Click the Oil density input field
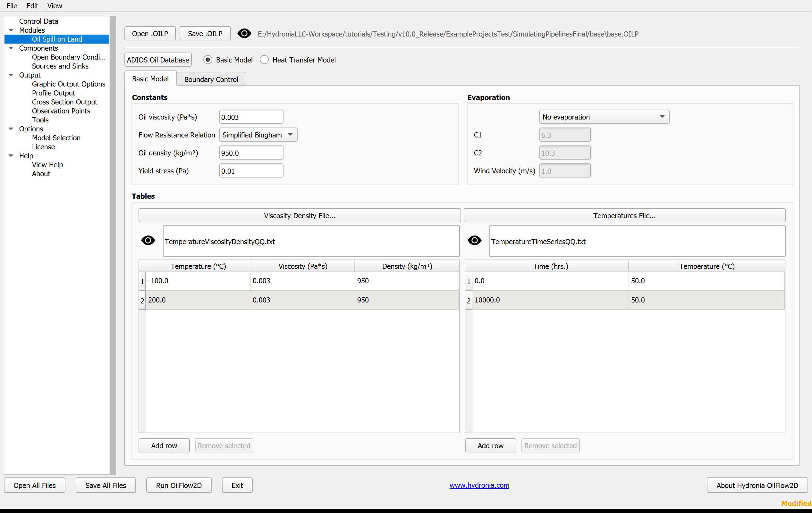The width and height of the screenshot is (812, 513). [x=251, y=153]
